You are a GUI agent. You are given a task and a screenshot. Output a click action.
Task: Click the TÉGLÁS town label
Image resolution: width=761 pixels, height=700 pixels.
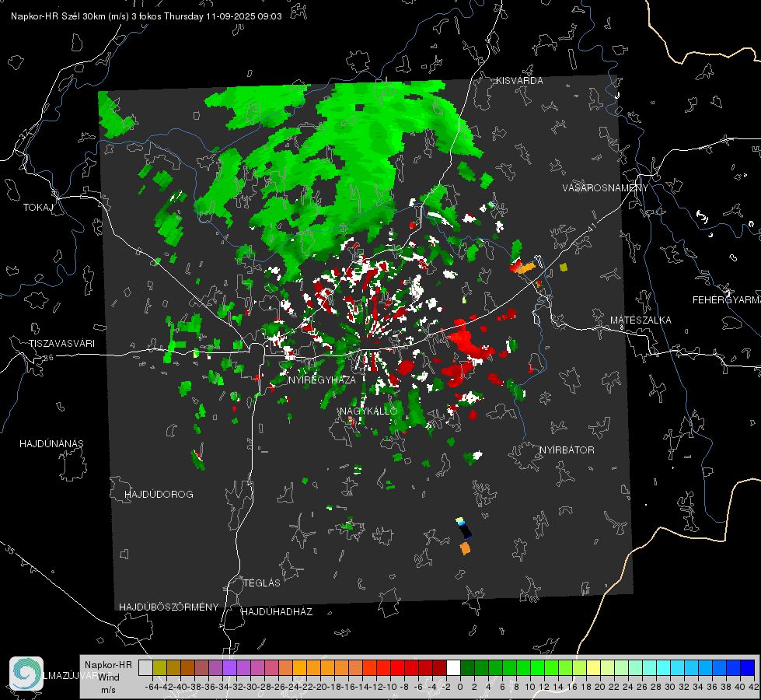(x=262, y=583)
